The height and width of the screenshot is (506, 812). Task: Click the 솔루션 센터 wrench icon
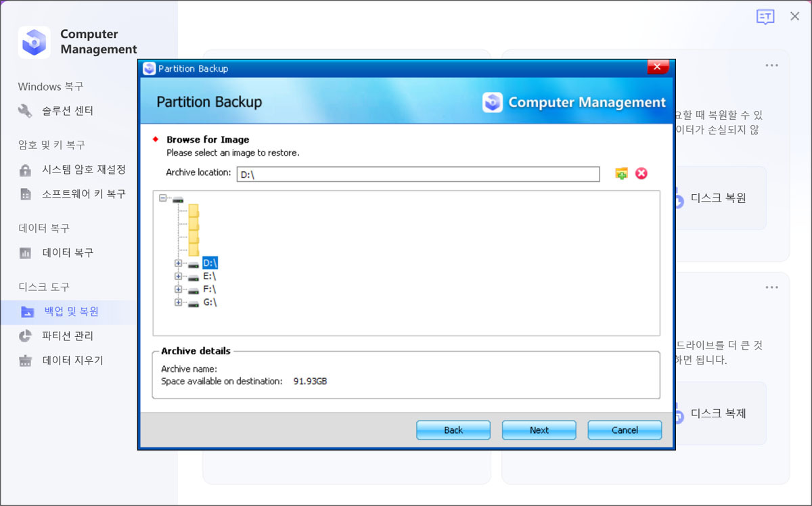pyautogui.click(x=26, y=111)
